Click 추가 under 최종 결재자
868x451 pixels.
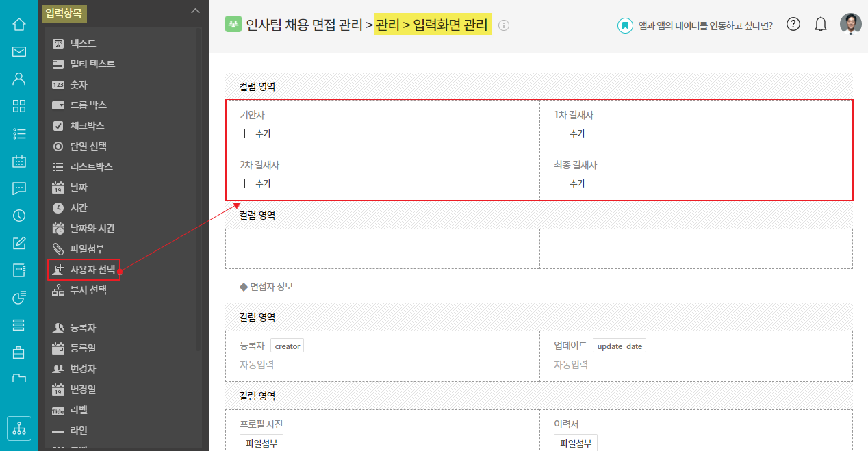(570, 183)
